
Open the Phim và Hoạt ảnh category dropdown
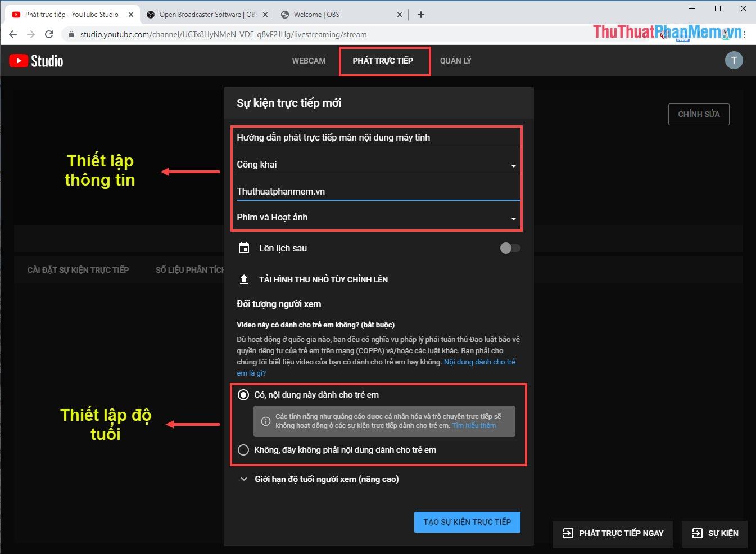378,217
